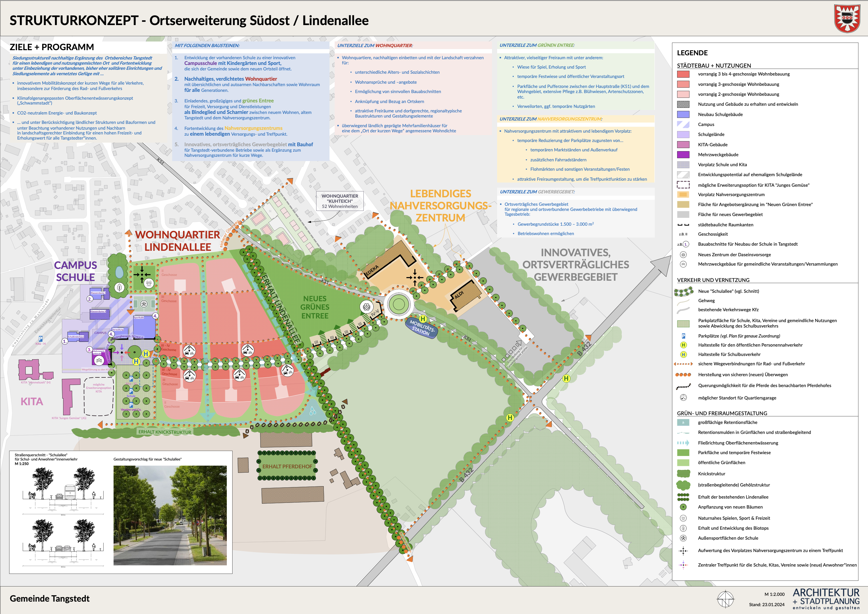The image size is (868, 614).
Task: Click the Wohnquartier Kuhteich callout box
Action: click(x=339, y=201)
